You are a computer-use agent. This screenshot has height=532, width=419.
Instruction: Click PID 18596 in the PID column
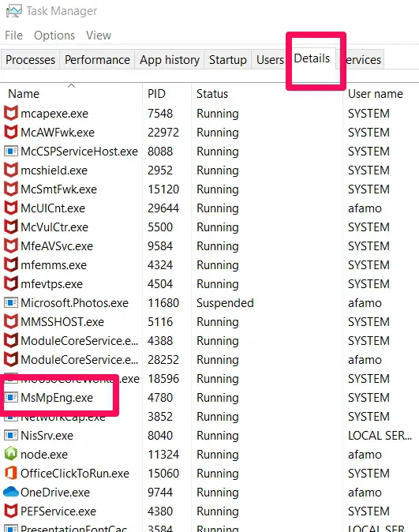pos(163,379)
